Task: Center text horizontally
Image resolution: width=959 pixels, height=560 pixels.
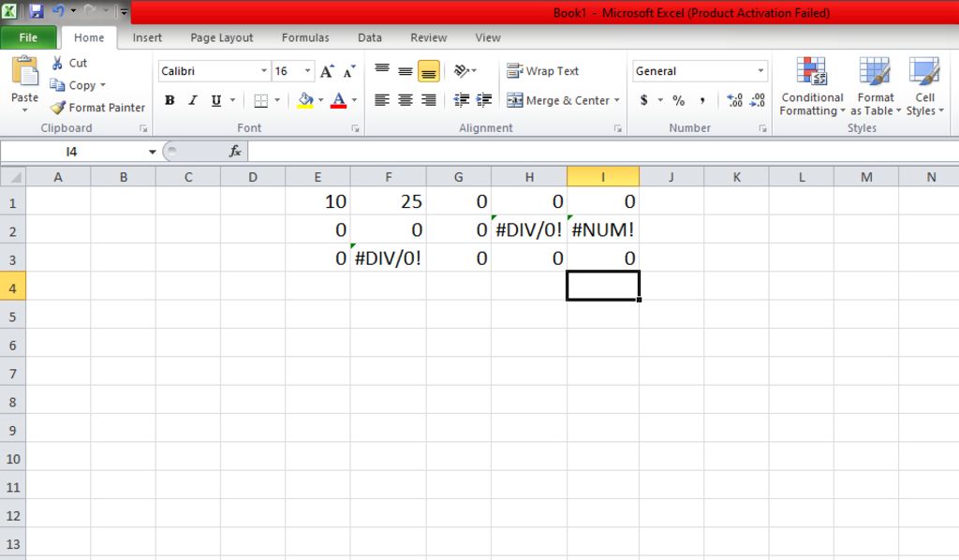Action: pyautogui.click(x=405, y=100)
